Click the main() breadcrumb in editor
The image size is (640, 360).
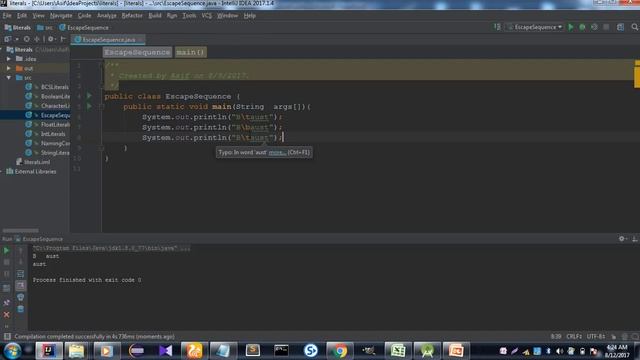point(191,52)
